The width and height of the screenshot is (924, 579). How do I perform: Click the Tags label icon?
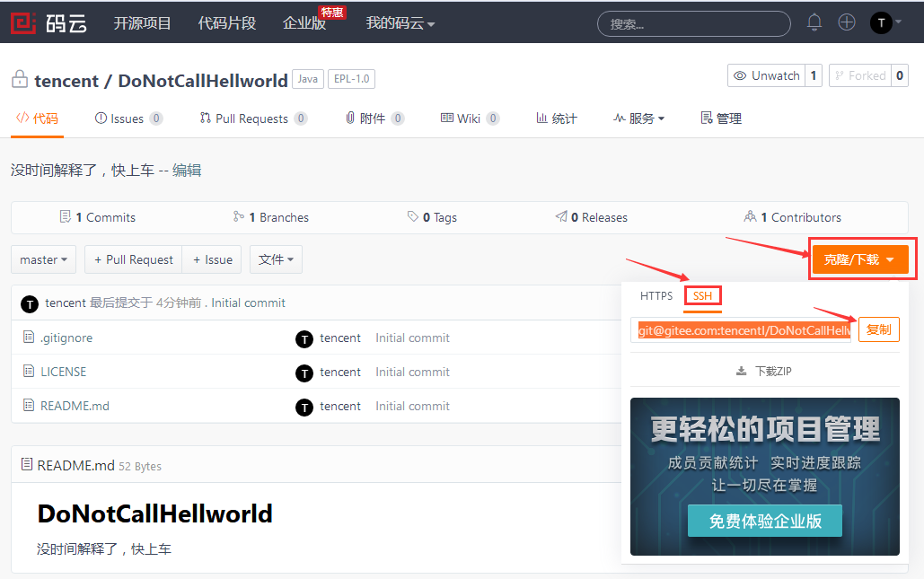(x=412, y=216)
